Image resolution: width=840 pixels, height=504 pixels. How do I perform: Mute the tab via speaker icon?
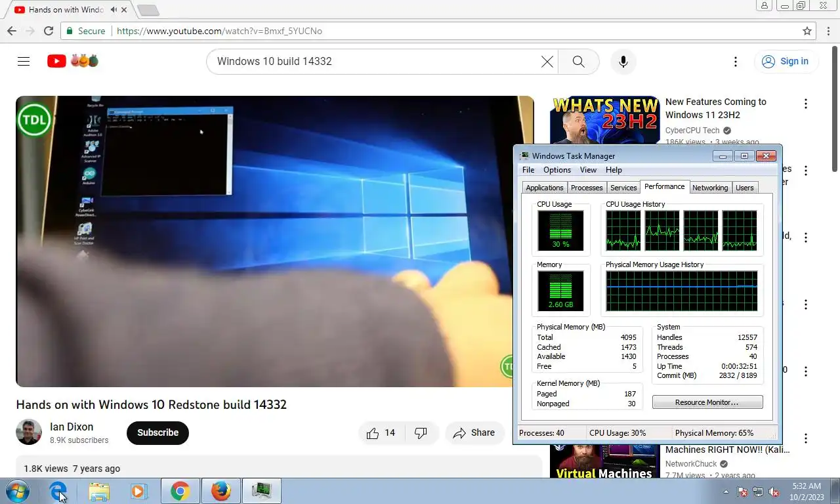[114, 10]
